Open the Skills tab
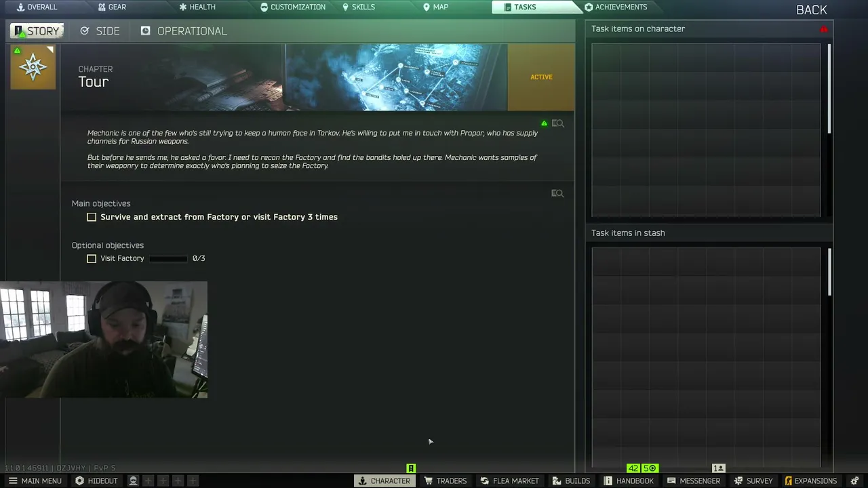 [358, 7]
